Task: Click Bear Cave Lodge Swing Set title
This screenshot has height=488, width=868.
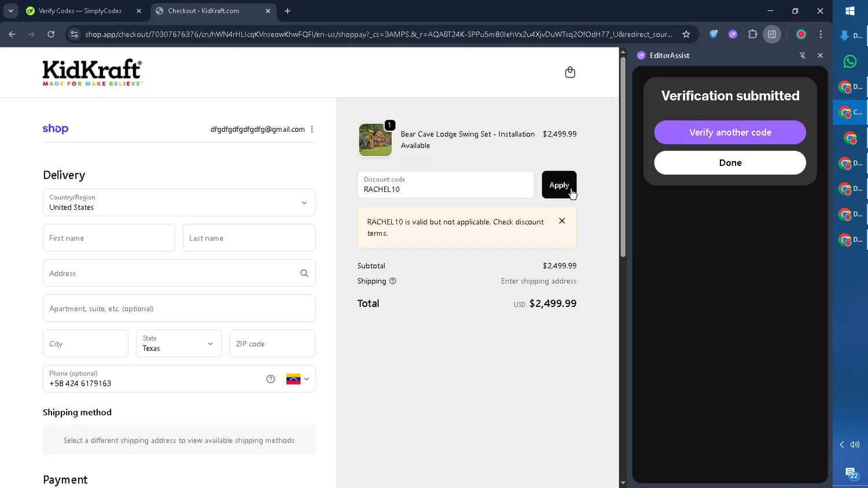Action: 468,139
